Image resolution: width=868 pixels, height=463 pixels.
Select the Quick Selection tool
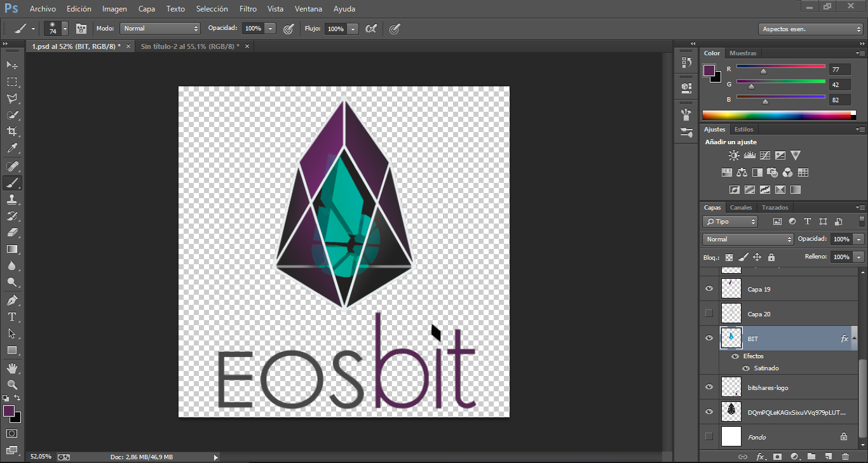[12, 115]
